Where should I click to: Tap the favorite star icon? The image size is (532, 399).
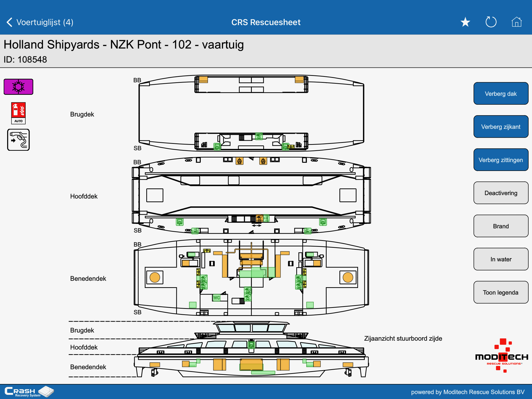coord(465,22)
